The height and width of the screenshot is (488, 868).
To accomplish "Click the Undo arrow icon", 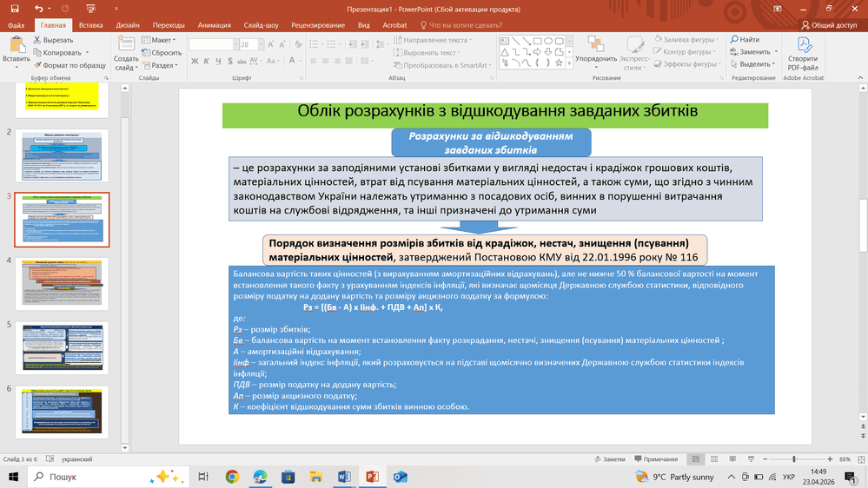I will 40,8.
